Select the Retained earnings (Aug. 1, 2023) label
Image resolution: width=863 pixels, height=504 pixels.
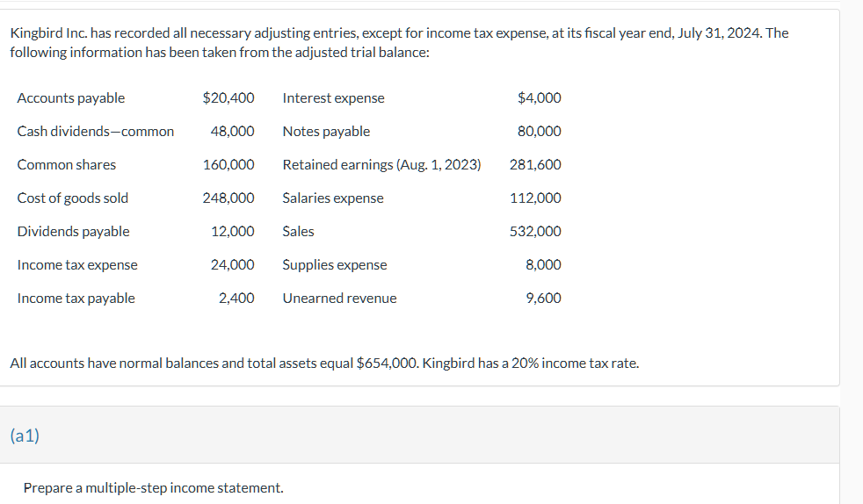[x=381, y=165]
